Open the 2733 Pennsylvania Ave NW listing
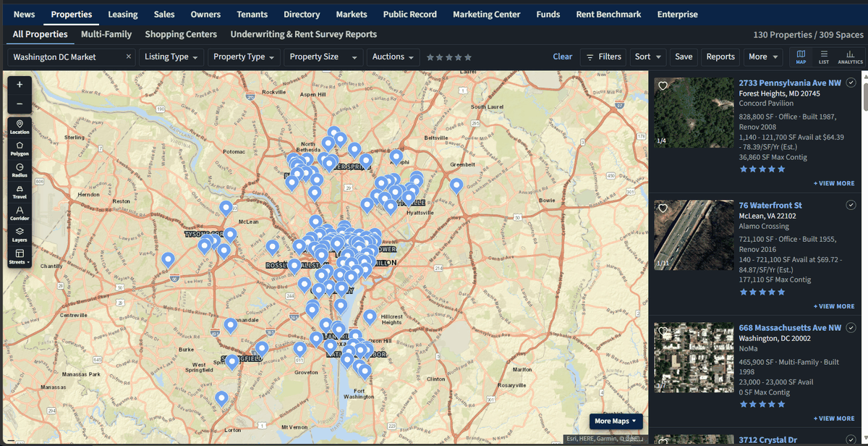The height and width of the screenshot is (446, 868). pos(790,83)
